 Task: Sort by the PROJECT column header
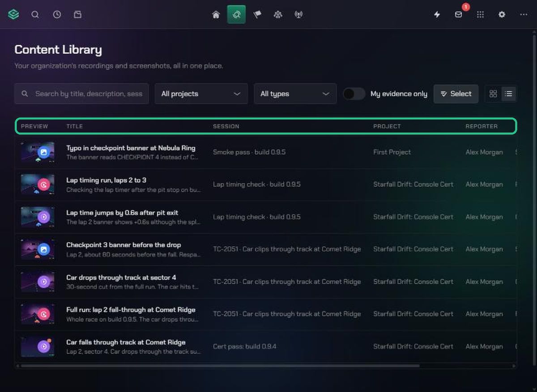pyautogui.click(x=387, y=126)
